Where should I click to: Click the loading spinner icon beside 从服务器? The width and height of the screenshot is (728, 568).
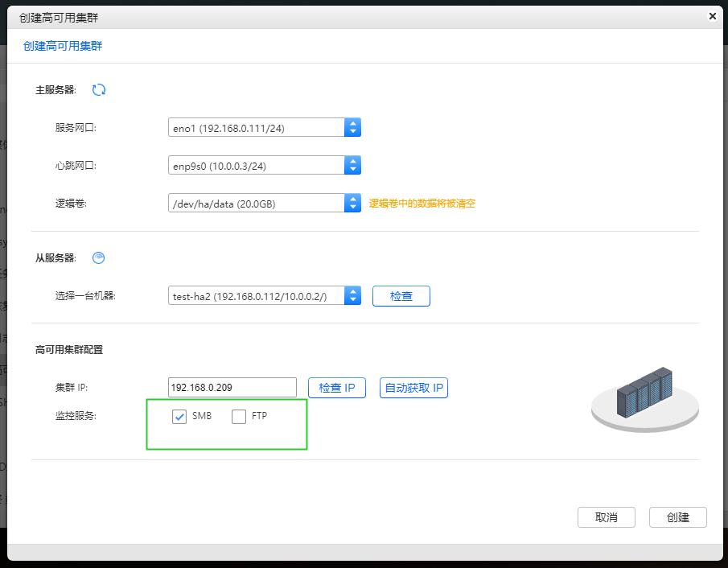point(99,258)
